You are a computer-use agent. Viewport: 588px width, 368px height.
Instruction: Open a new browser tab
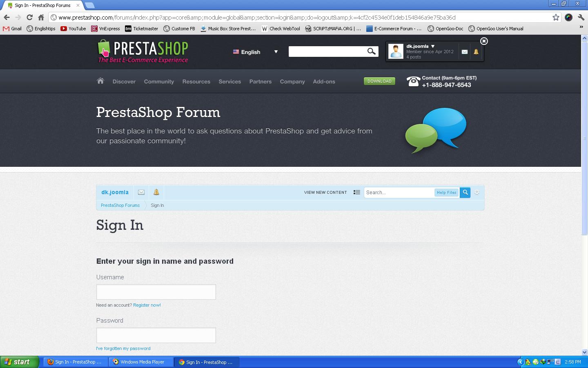(90, 5)
